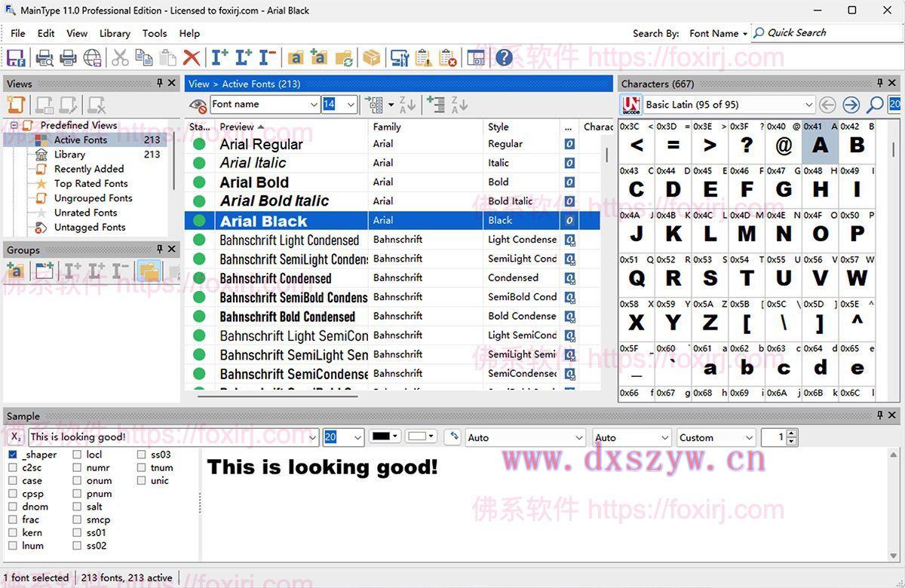Collapse the Predefined Views tree node

pyautogui.click(x=14, y=125)
